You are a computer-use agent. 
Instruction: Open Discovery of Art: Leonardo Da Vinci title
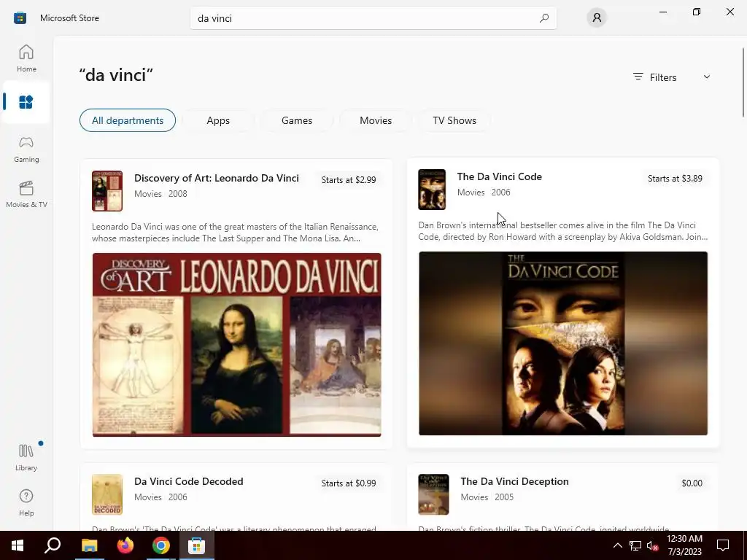click(216, 178)
